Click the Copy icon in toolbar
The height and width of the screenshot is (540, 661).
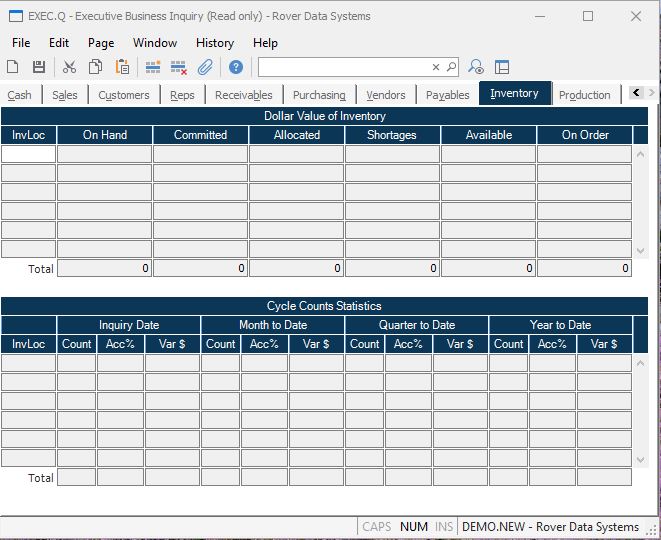click(x=95, y=67)
